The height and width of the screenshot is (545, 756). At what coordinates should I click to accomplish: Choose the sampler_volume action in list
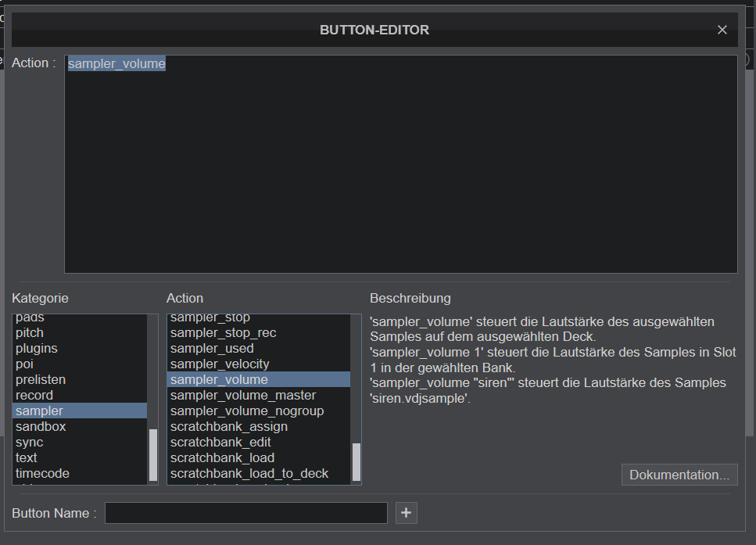pyautogui.click(x=259, y=379)
